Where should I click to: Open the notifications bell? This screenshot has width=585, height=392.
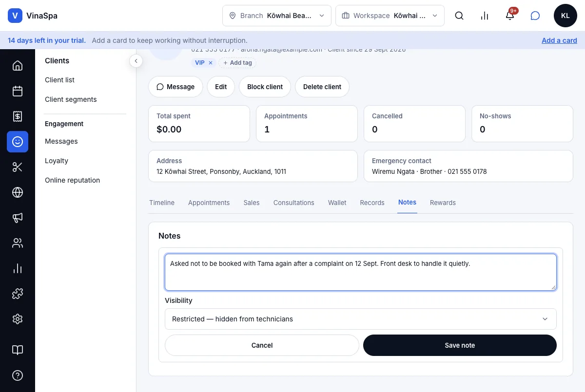point(510,16)
